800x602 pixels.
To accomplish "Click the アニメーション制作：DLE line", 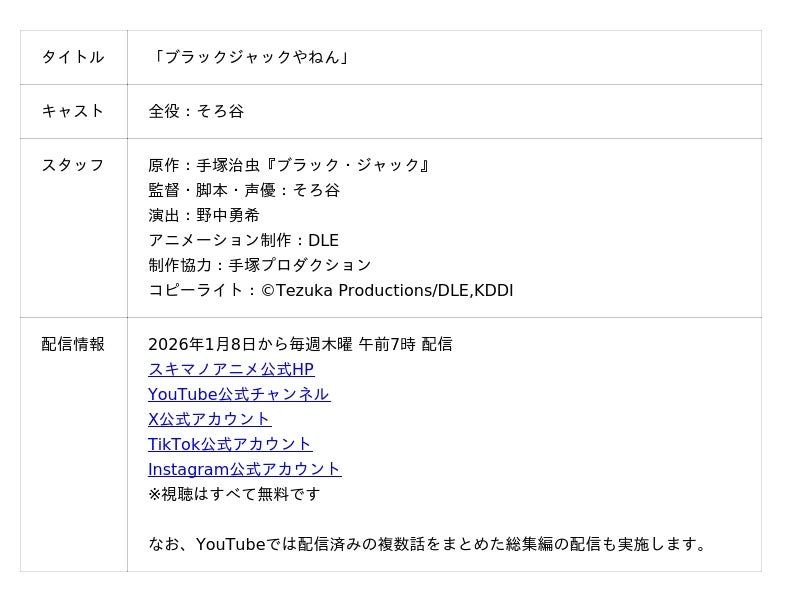I will [x=243, y=240].
